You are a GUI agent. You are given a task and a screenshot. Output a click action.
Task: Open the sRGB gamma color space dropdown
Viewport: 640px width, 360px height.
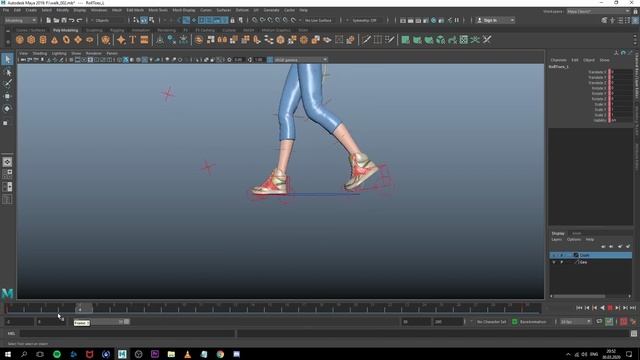click(300, 60)
